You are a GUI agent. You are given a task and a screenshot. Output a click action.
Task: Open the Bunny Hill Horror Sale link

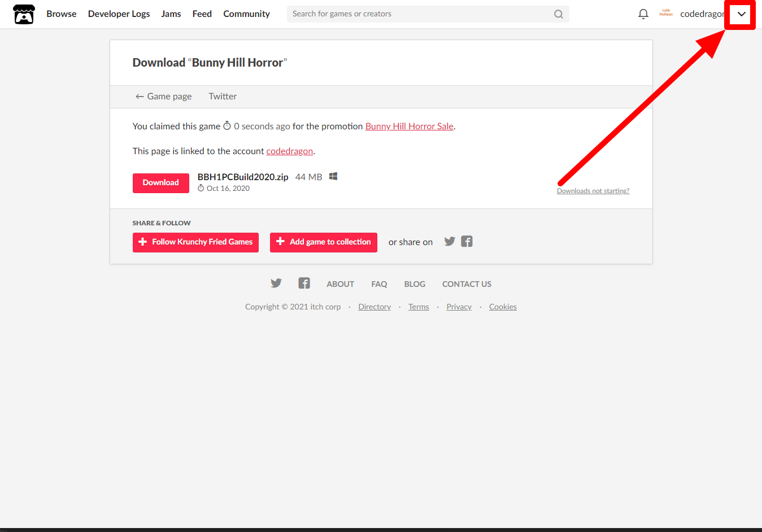pos(410,127)
